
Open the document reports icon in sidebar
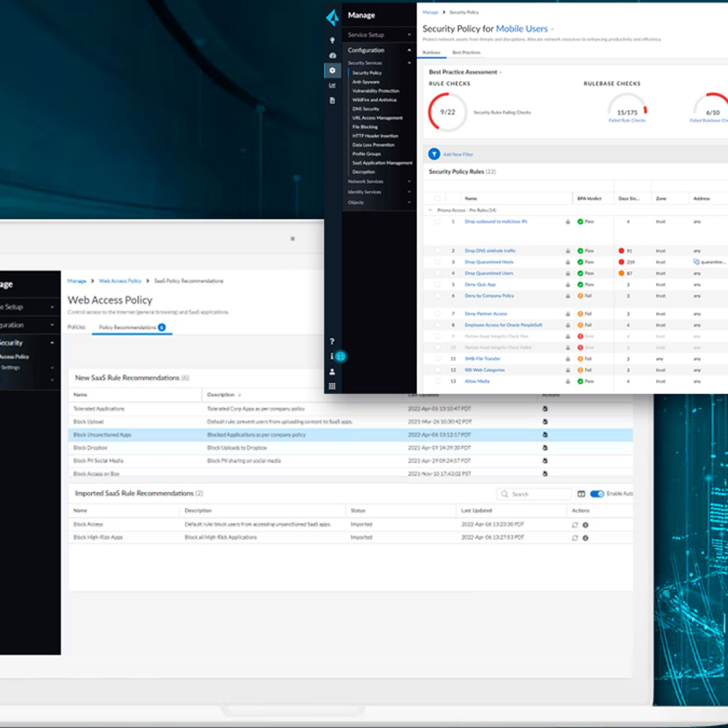point(332,100)
